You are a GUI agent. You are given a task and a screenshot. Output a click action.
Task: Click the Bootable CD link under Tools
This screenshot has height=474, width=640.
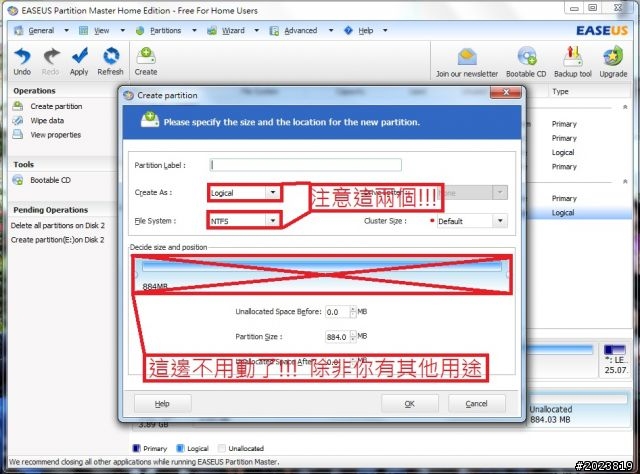(x=50, y=180)
